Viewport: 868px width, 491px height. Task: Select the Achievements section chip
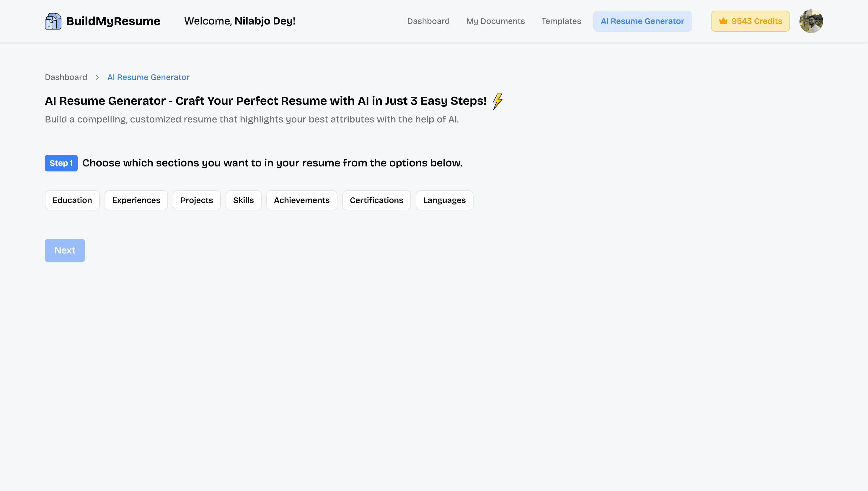(x=302, y=200)
